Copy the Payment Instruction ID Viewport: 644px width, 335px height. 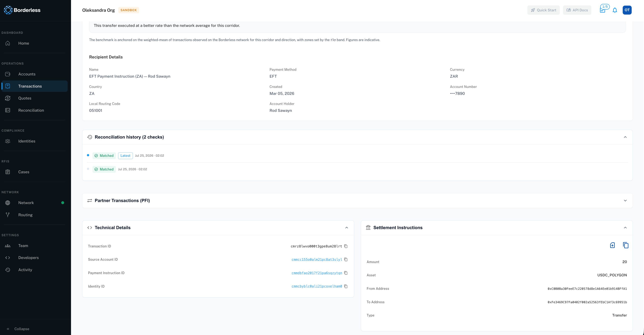pyautogui.click(x=346, y=273)
